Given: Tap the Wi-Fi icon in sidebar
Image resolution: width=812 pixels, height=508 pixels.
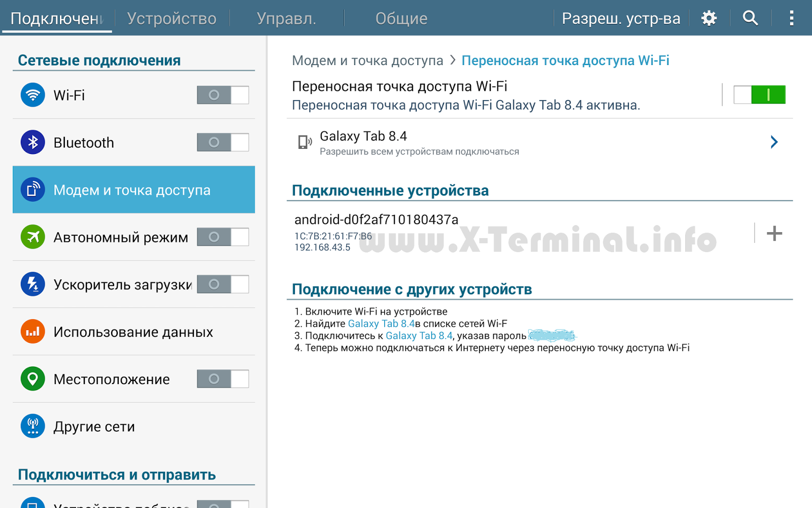Looking at the screenshot, I should tap(32, 95).
